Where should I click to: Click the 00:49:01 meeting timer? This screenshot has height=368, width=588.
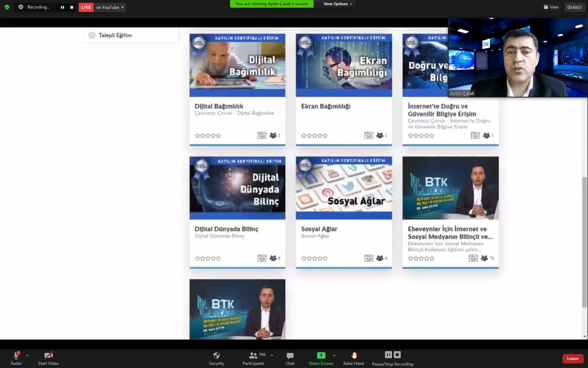574,7
